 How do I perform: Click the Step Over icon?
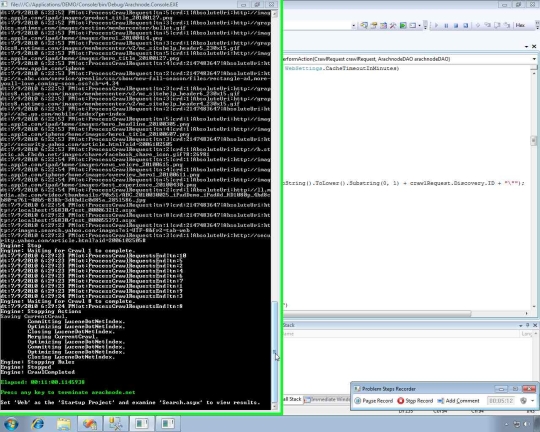(x=497, y=25)
